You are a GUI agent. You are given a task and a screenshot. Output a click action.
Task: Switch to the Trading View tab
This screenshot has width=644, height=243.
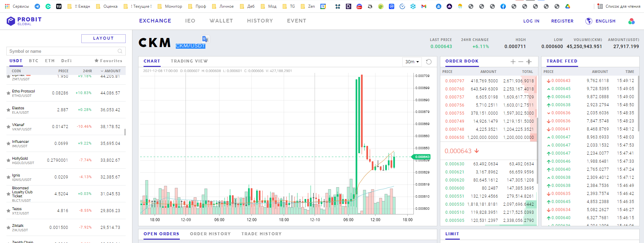pyautogui.click(x=189, y=61)
